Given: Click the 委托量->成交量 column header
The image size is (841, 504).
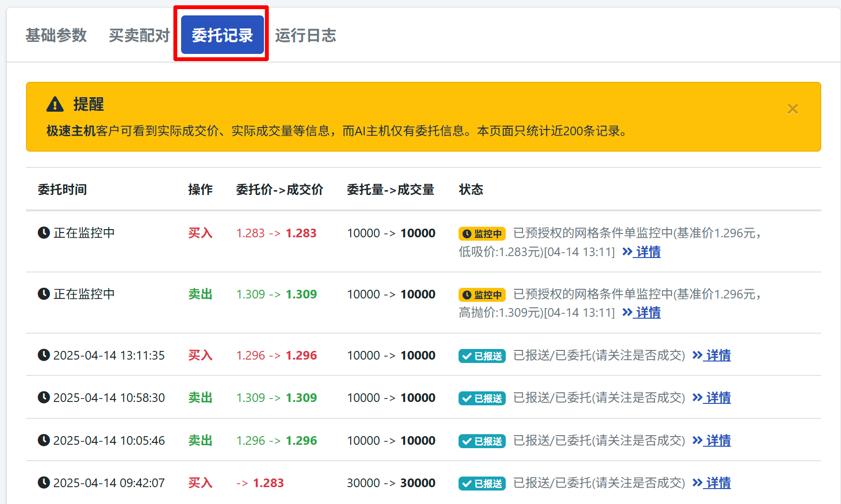Looking at the screenshot, I should coord(391,190).
